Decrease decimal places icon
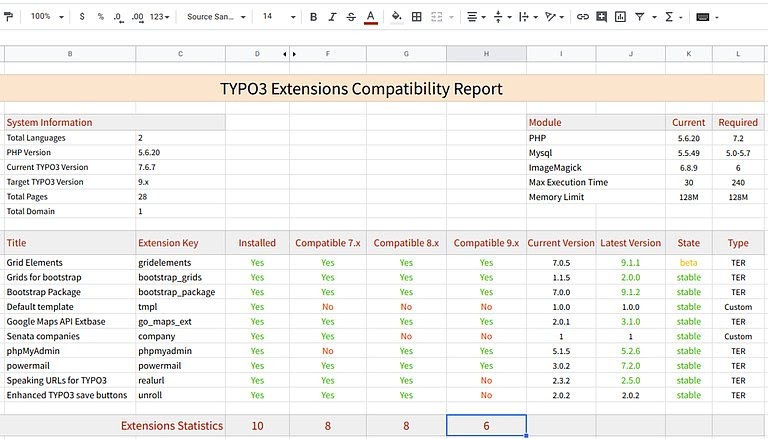This screenshot has width=768, height=439. tap(118, 17)
